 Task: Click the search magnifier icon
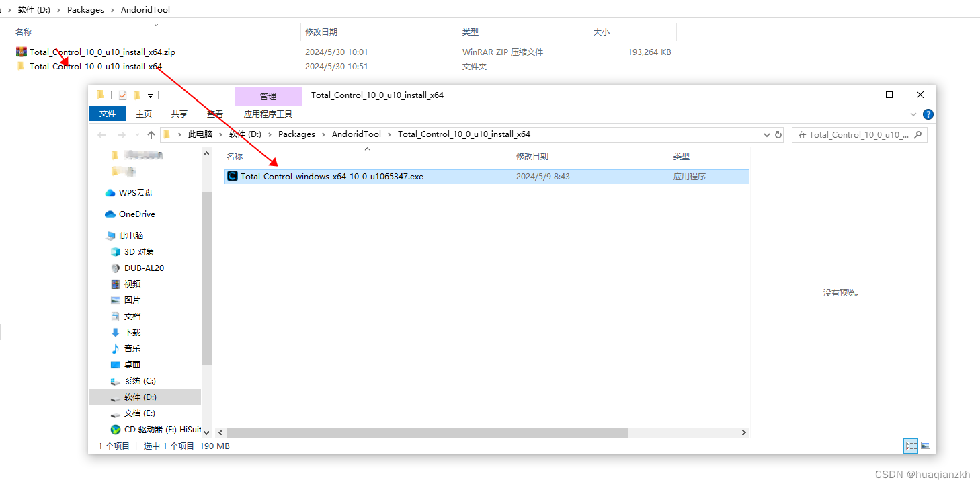click(x=919, y=134)
